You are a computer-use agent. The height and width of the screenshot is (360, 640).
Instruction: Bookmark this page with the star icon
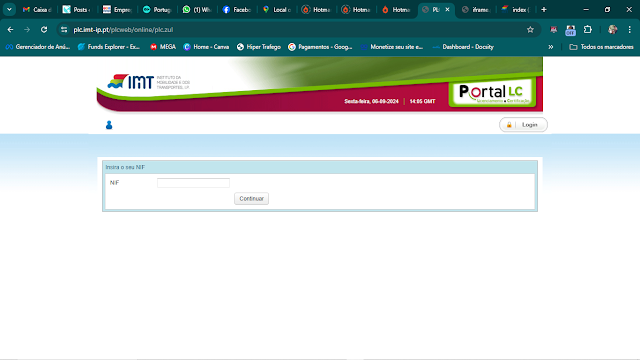click(x=530, y=29)
